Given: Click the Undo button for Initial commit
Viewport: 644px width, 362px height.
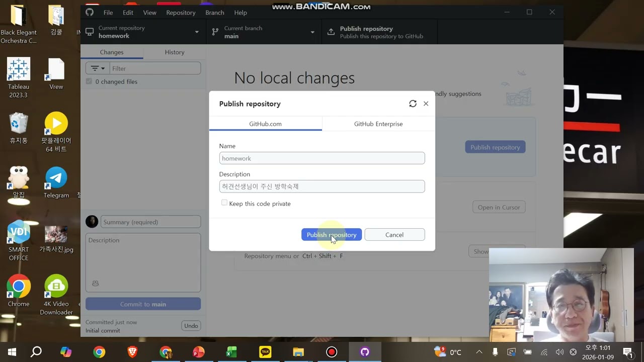Looking at the screenshot, I should [x=191, y=326].
